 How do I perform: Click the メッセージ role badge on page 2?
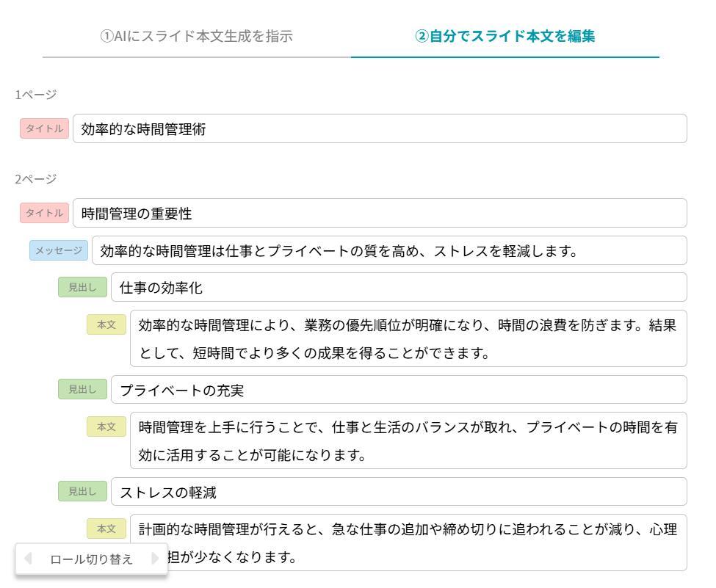[x=58, y=250]
